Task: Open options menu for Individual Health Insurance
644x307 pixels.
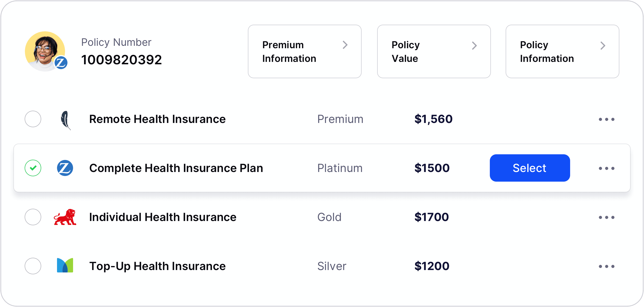Action: pos(606,217)
